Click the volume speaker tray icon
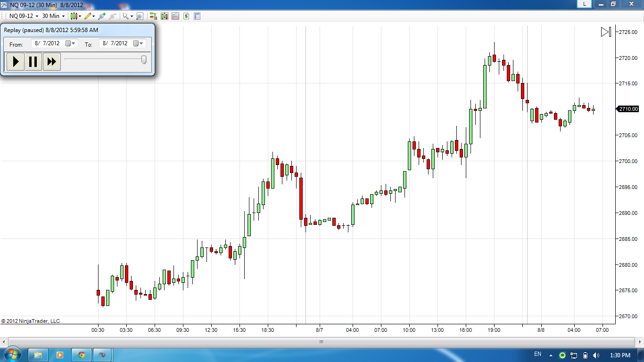Viewport: 644px width, 362px height. click(596, 355)
